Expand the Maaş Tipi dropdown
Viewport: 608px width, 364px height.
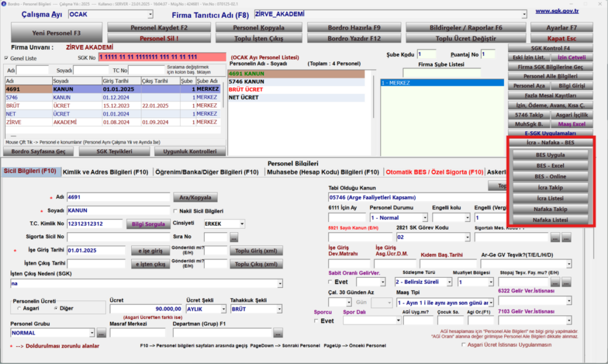491,303
